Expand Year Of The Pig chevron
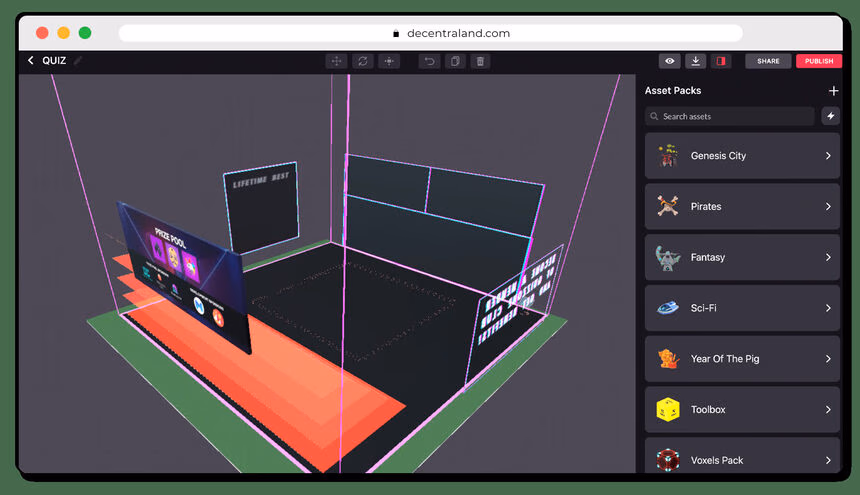Image resolution: width=860 pixels, height=495 pixels. (x=828, y=359)
